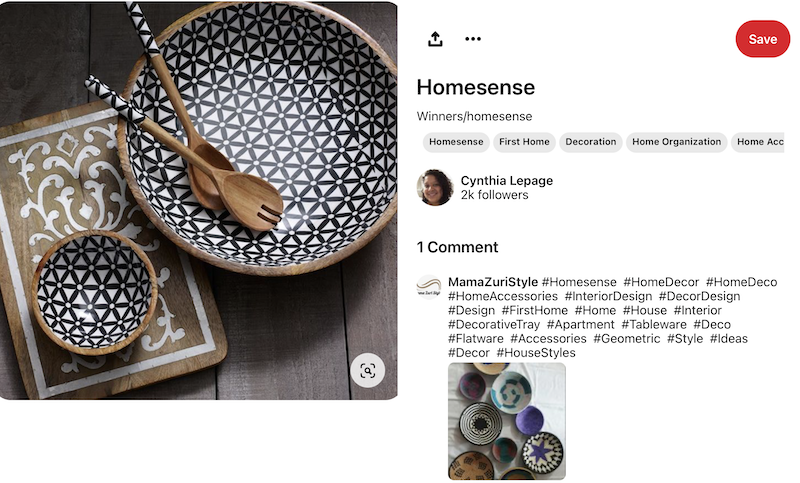The image size is (800, 483).
Task: Select the Homesense tag chip
Action: tap(456, 142)
